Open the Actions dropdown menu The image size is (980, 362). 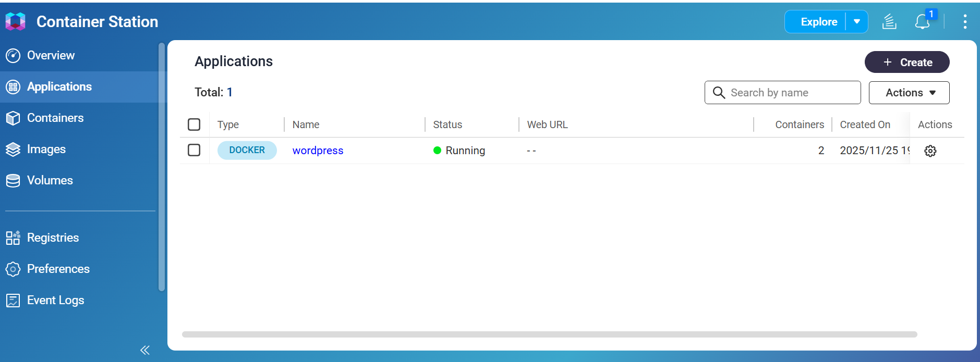click(909, 93)
